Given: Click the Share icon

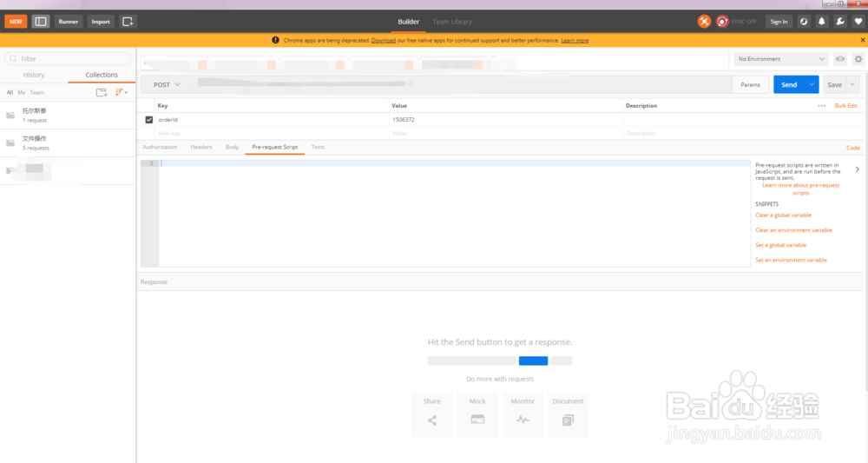Looking at the screenshot, I should pyautogui.click(x=432, y=420).
